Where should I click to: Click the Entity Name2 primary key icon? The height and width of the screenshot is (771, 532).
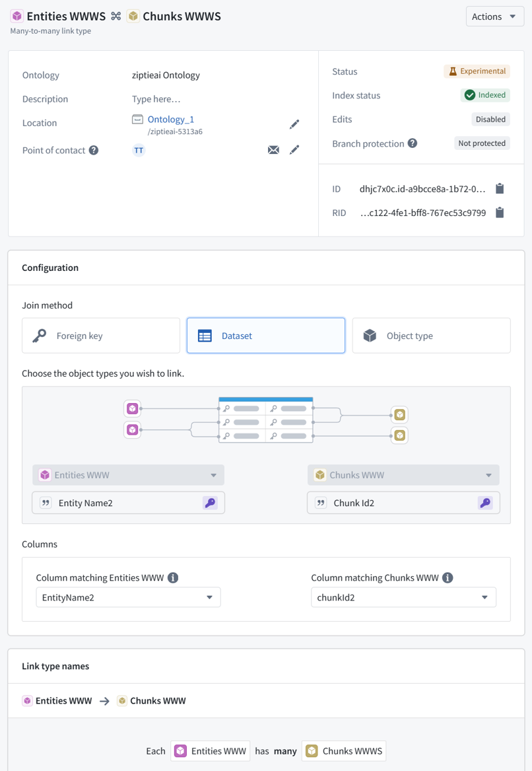tap(211, 503)
